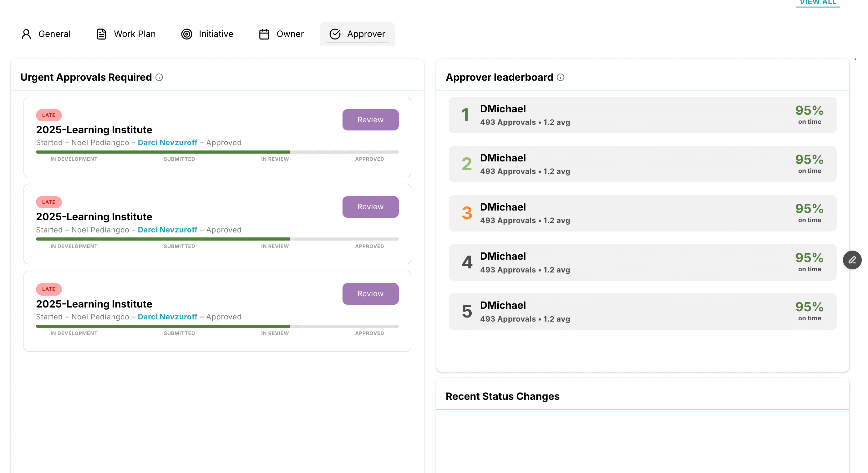Click the Initiative target icon

pos(187,34)
